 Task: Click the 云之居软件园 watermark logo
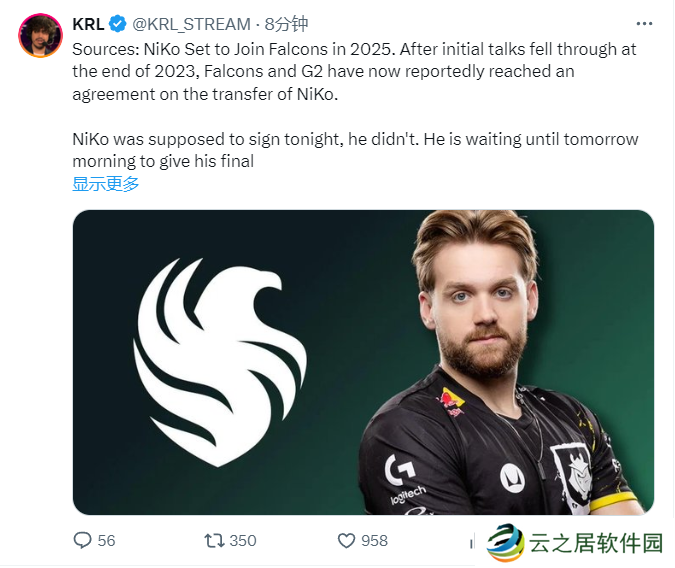pos(505,542)
